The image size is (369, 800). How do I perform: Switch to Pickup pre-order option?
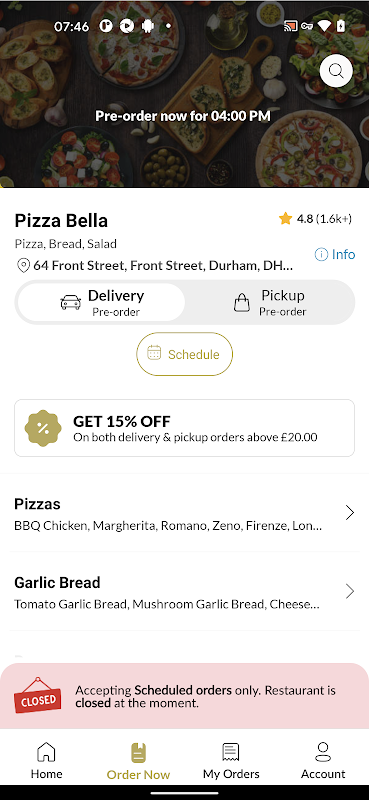269,303
